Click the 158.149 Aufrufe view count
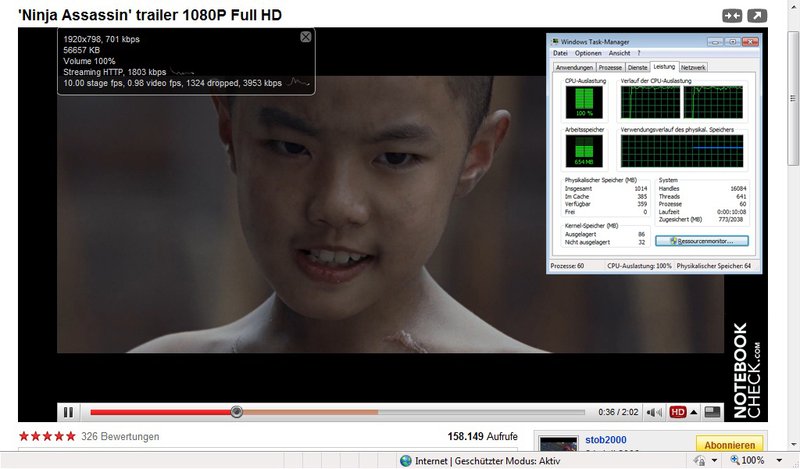Viewport: 800px width, 469px height. (x=482, y=436)
